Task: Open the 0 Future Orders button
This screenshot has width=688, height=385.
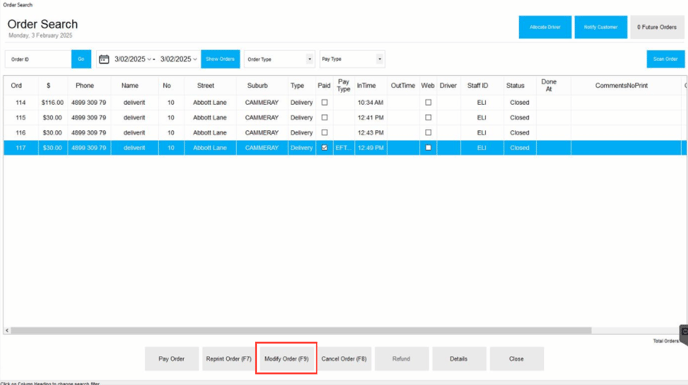Action: [x=657, y=27]
